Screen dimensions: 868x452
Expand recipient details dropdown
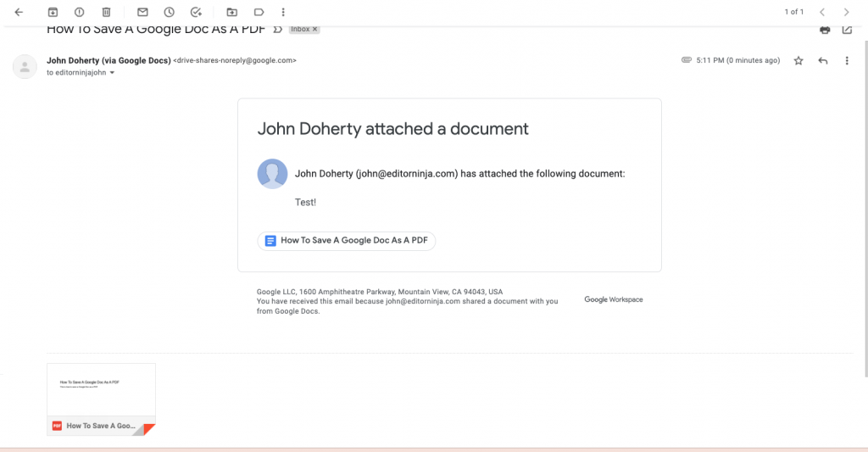(x=112, y=73)
